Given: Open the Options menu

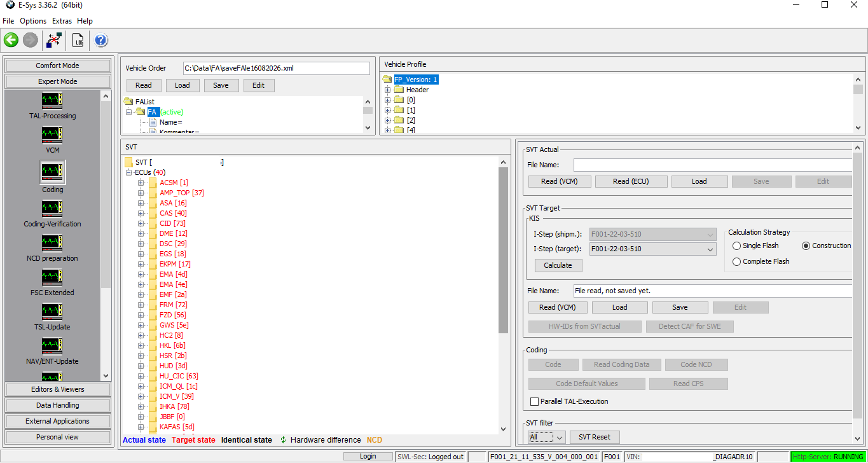Looking at the screenshot, I should [33, 21].
